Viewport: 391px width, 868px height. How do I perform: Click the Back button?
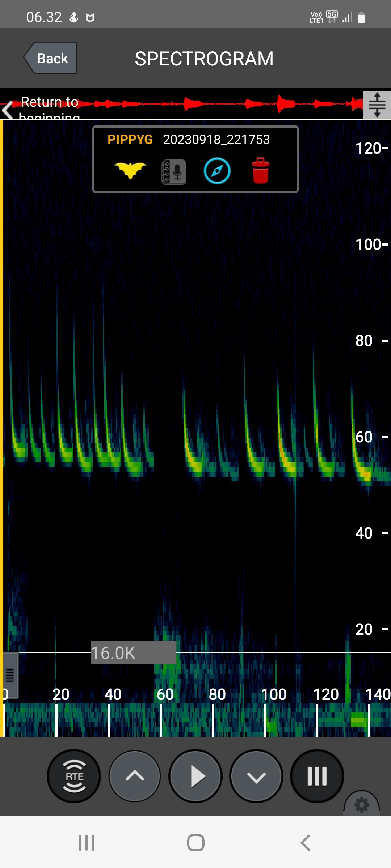tap(51, 58)
